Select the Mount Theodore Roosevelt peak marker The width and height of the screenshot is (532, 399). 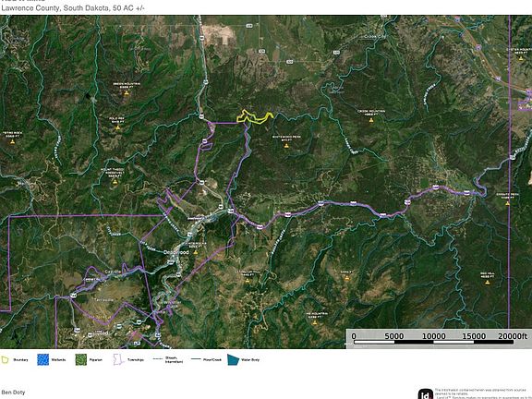(115, 182)
